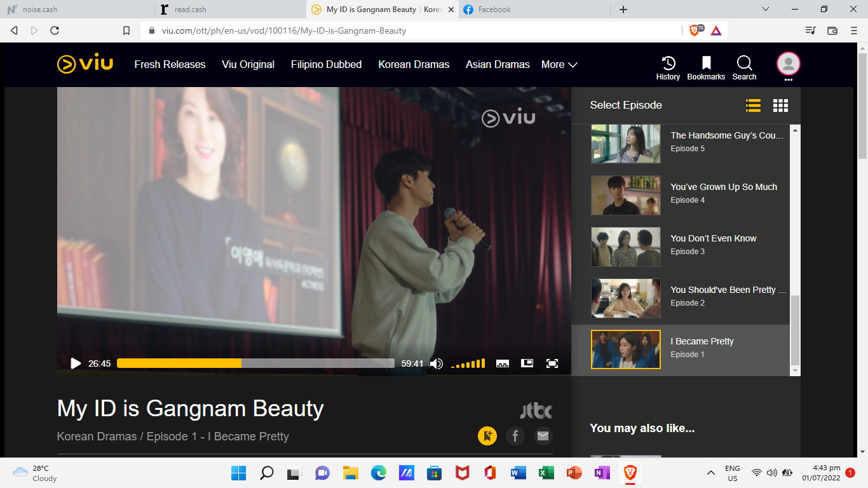Play Episode 5 The Handsome Guy's title
868x488 pixels.
727,135
